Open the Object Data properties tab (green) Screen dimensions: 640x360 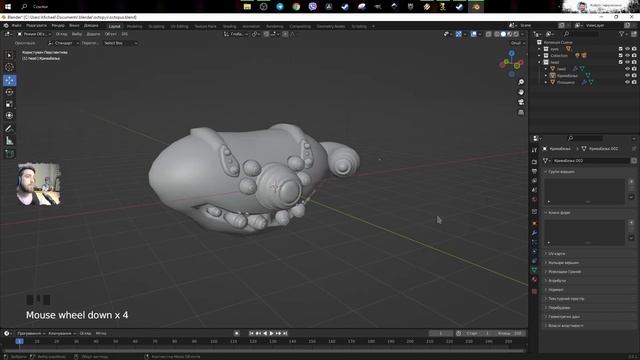coord(534,270)
